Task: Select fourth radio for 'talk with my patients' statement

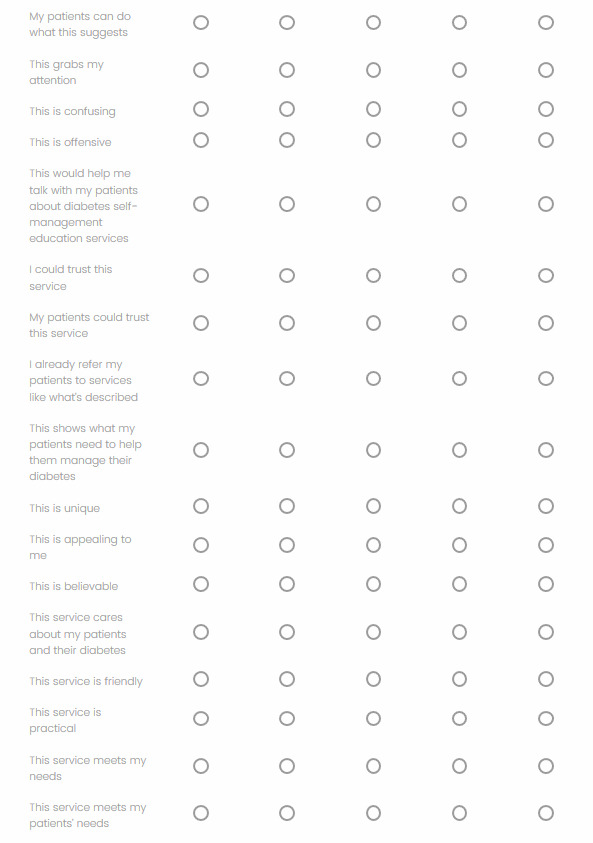Action: (459, 204)
